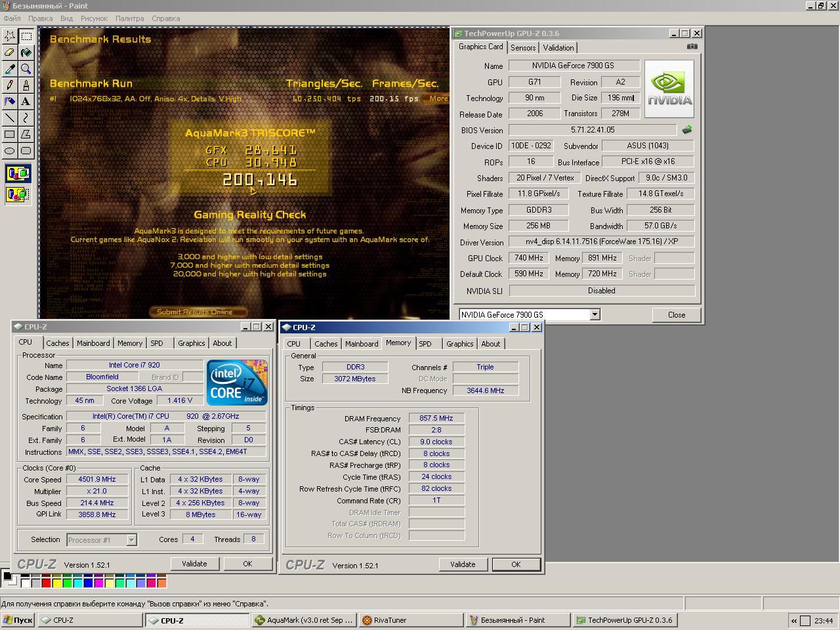The image size is (840, 630).
Task: Open the Палитра menu in Paint
Action: click(129, 18)
